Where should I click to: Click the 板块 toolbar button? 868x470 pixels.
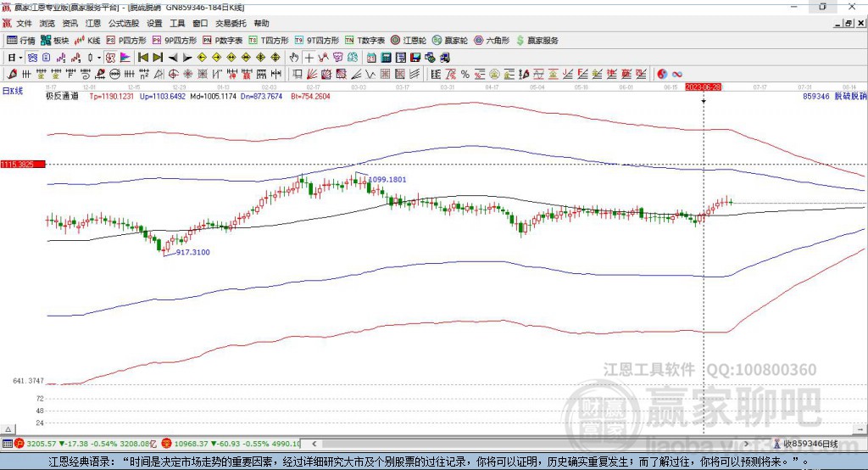[x=55, y=41]
